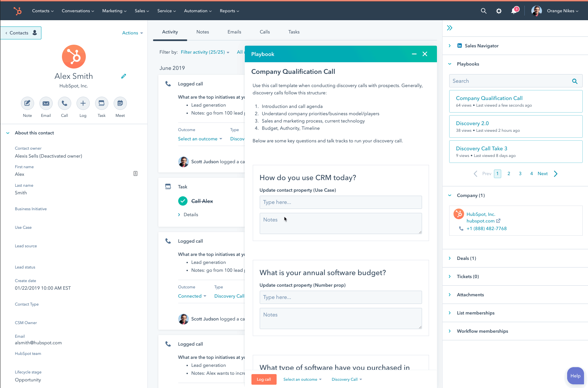The height and width of the screenshot is (388, 588).
Task: Open the Reports menu in navigation
Action: [229, 11]
